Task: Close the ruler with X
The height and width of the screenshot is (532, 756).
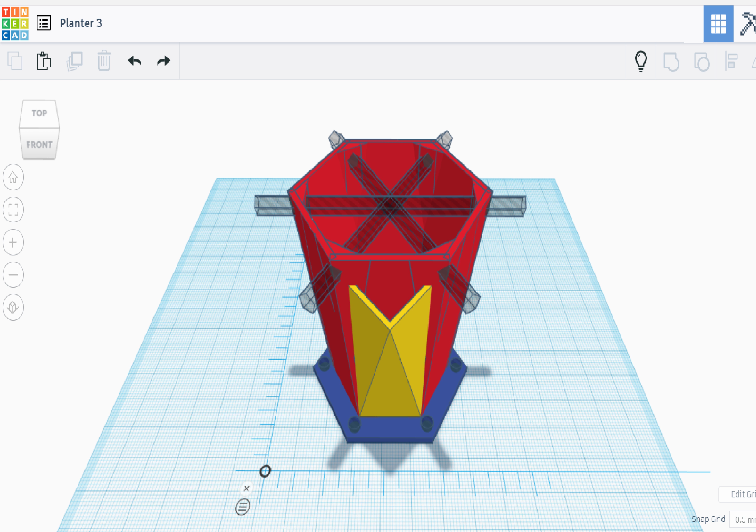Action: (246, 489)
